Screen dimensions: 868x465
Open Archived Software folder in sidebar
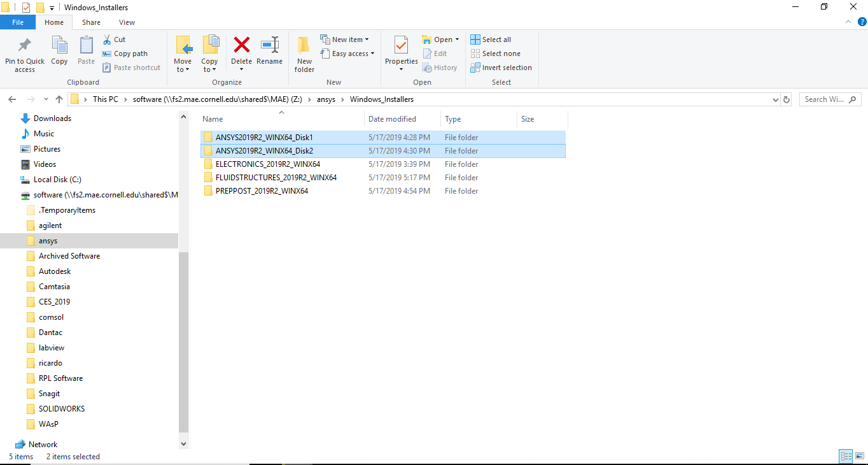click(69, 256)
